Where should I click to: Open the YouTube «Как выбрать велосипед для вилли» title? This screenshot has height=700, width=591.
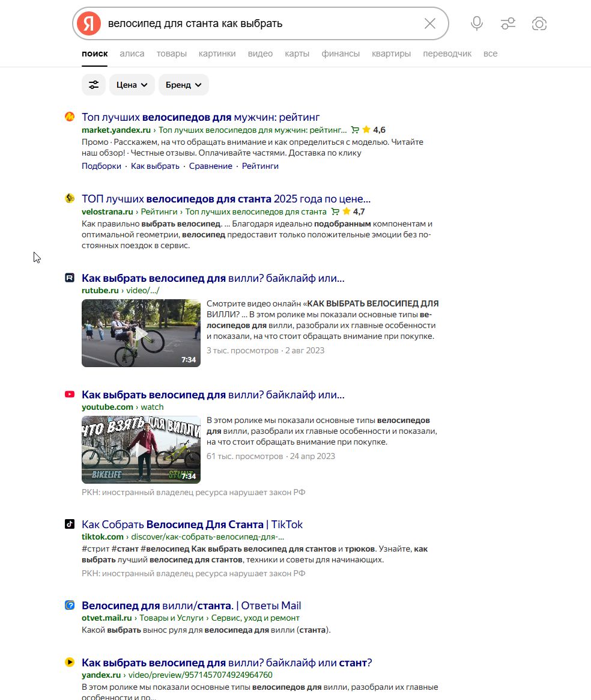(x=213, y=395)
